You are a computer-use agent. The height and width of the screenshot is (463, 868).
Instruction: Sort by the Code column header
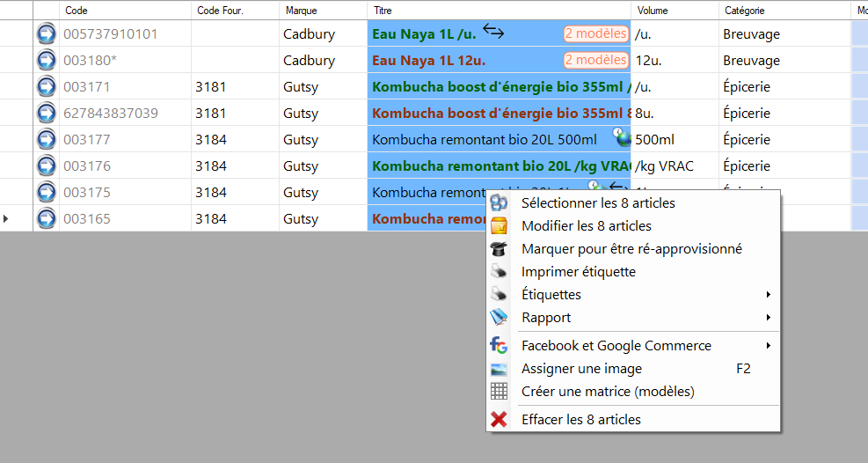click(x=125, y=10)
